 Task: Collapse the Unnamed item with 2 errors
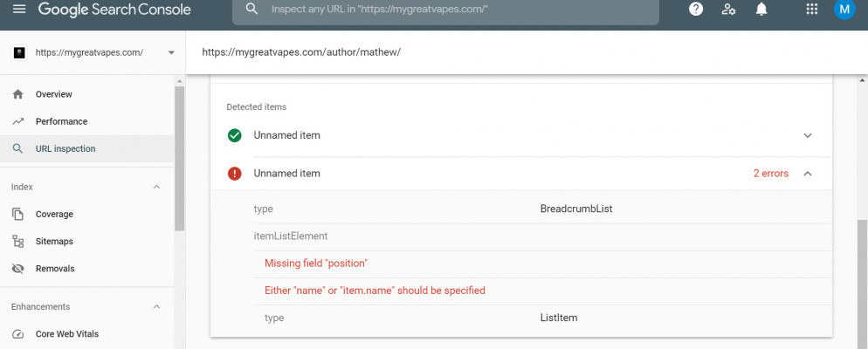808,173
